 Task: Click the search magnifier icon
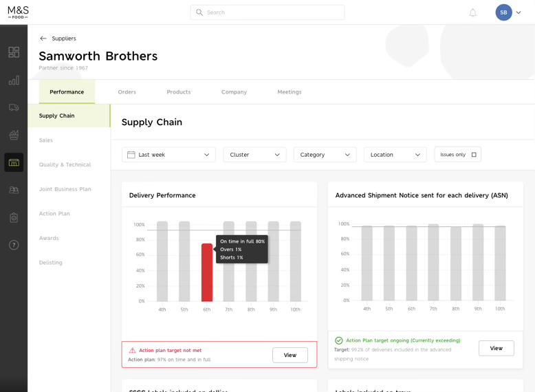pos(199,12)
